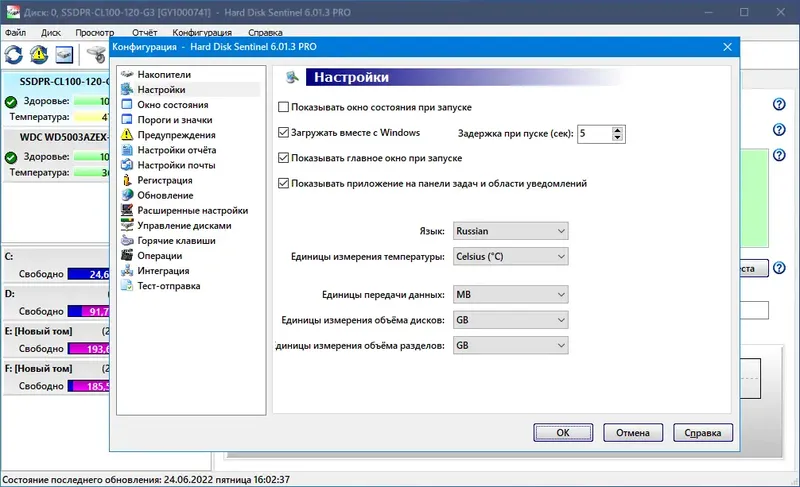Open the Предупреждения warning settings
The width and height of the screenshot is (800, 487).
[x=176, y=135]
